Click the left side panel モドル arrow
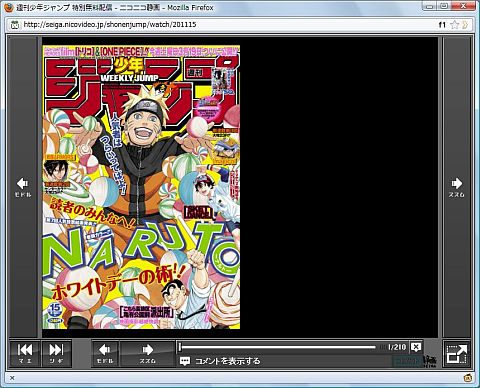The width and height of the screenshot is (480, 388). [x=23, y=187]
